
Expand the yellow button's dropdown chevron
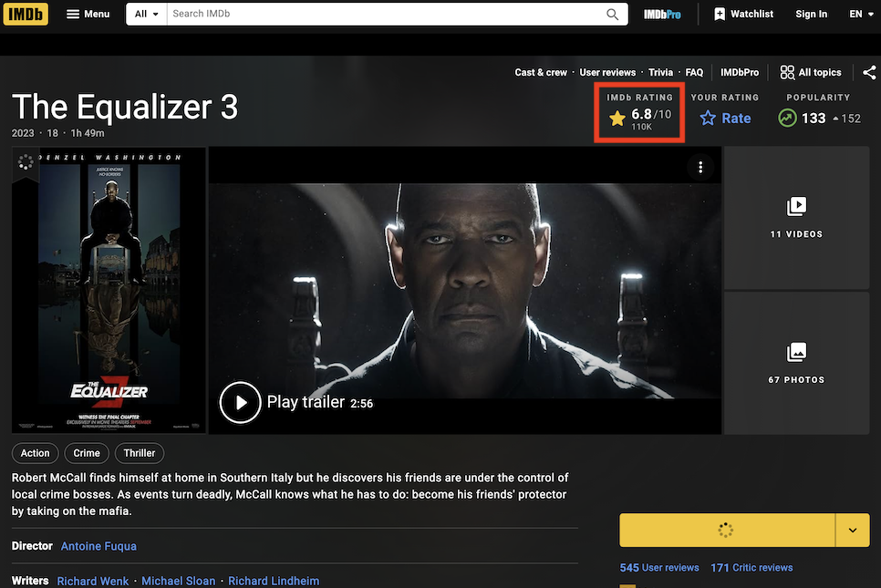[x=853, y=530]
